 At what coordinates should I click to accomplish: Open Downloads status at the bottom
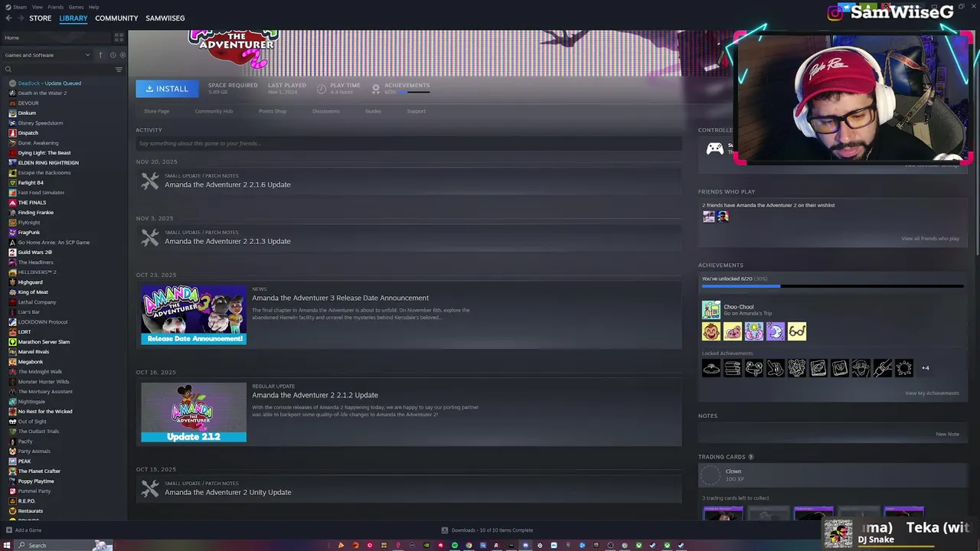[488, 530]
